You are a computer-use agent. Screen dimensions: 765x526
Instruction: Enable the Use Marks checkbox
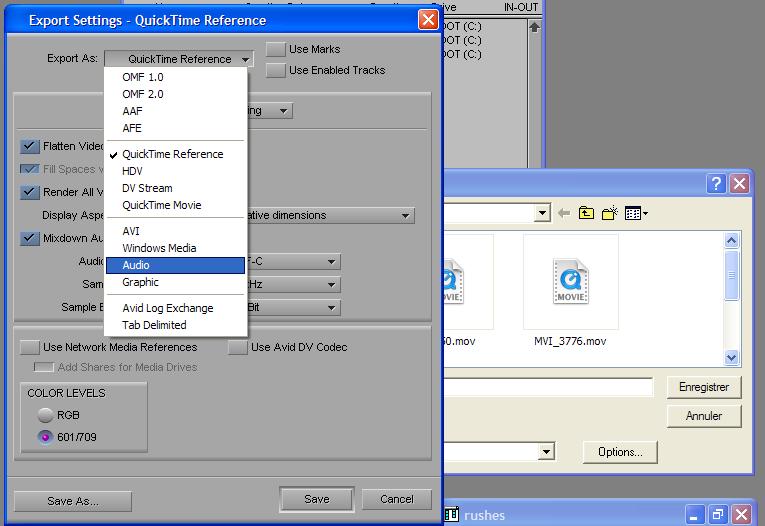click(276, 49)
